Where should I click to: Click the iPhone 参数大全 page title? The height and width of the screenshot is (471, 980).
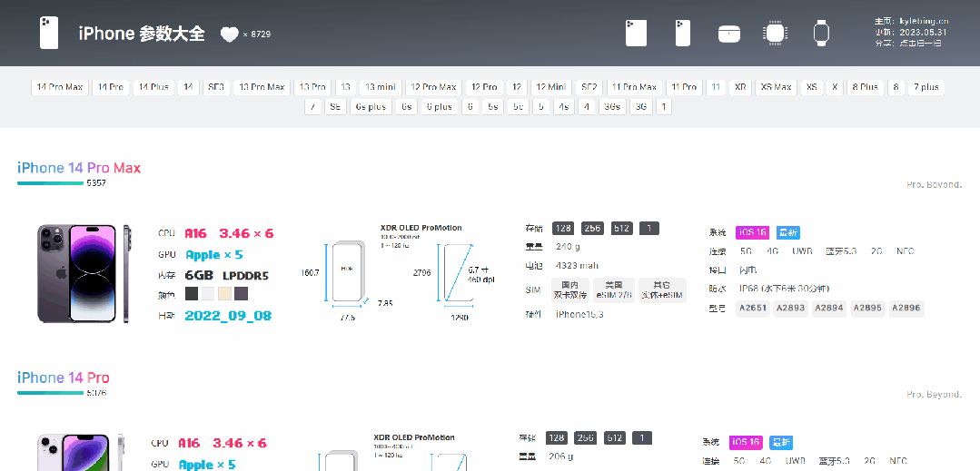coord(142,34)
